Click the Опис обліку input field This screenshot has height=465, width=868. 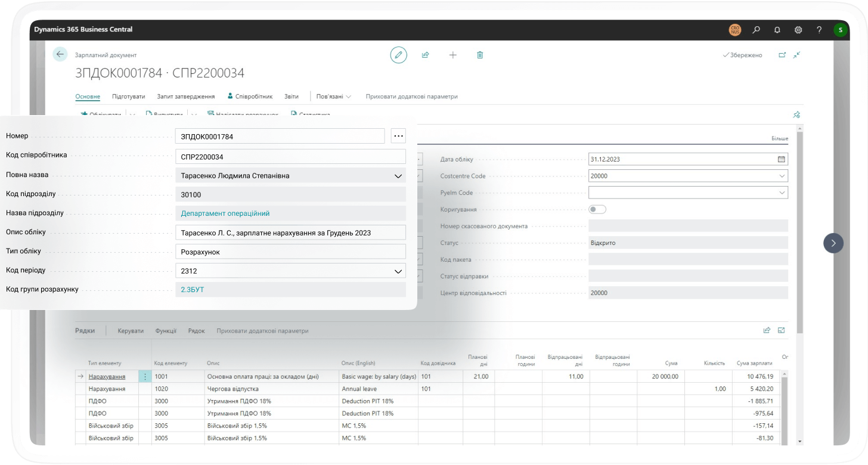pos(290,232)
